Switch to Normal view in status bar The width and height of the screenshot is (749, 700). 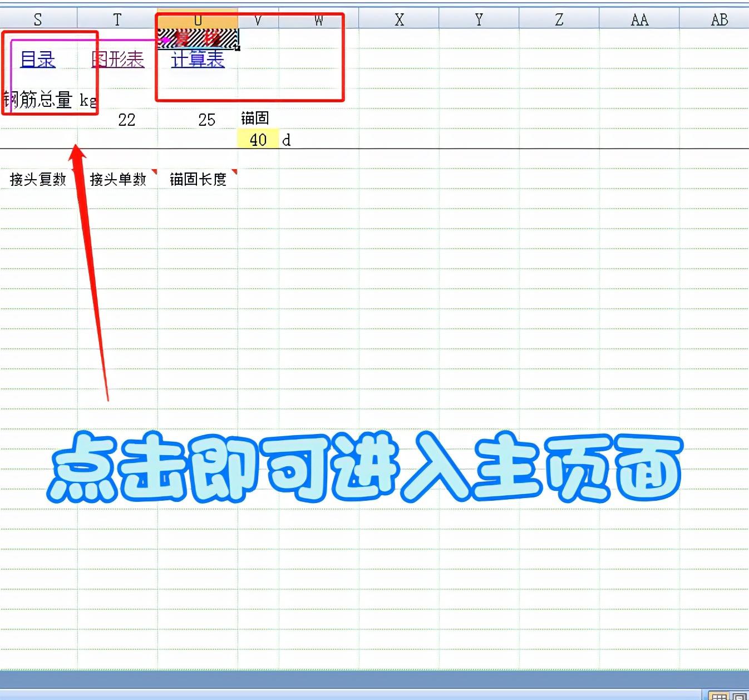pos(720,696)
